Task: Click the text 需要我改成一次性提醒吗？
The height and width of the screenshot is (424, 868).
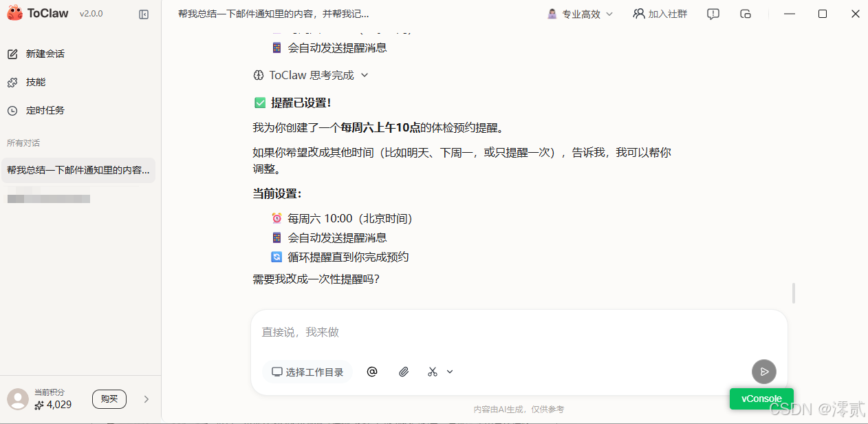Action: click(316, 279)
